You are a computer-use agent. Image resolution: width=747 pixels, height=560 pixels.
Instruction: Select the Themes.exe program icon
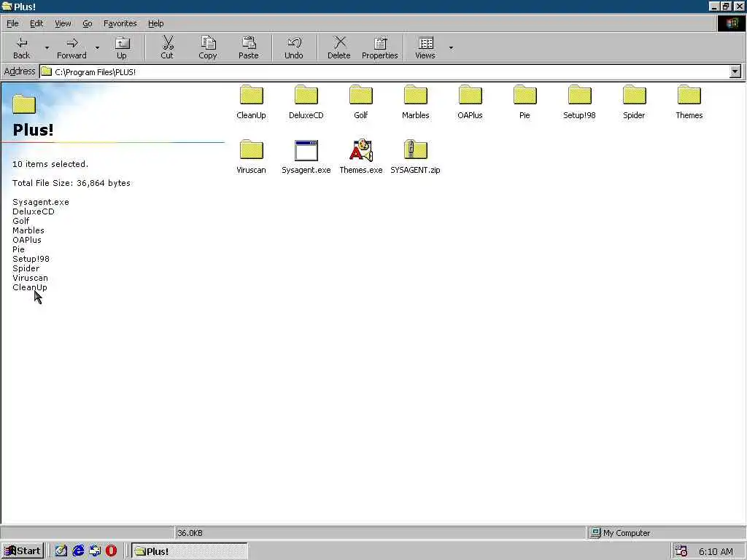point(361,150)
